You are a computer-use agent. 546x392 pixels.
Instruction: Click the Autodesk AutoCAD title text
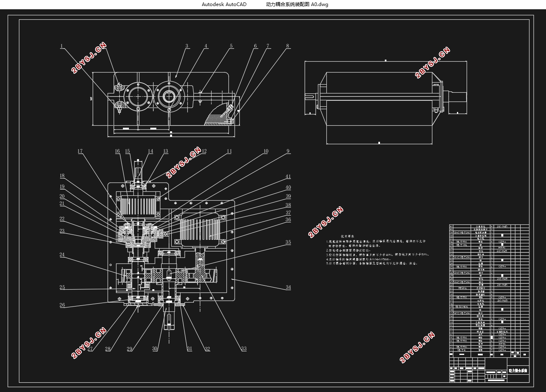pyautogui.click(x=224, y=4)
